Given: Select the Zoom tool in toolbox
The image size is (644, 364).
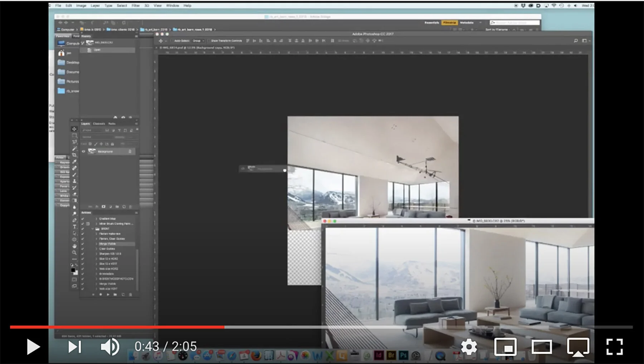Looking at the screenshot, I should (x=74, y=253).
